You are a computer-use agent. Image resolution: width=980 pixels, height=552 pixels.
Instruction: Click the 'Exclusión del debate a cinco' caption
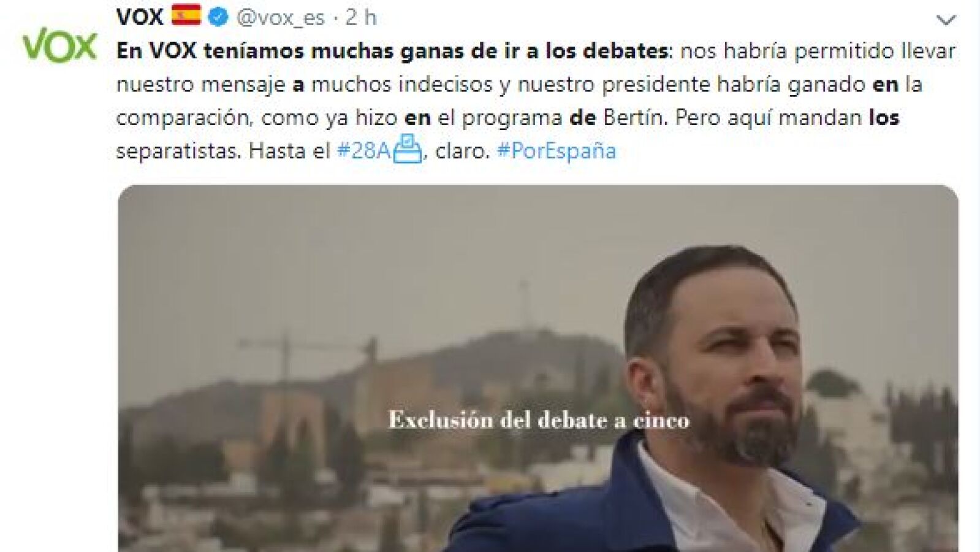pos(539,420)
